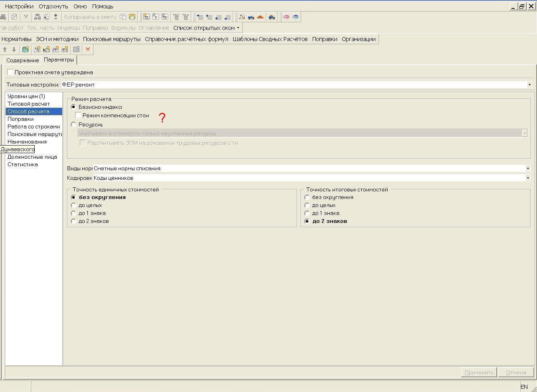Click the first indent lines toolbar icon
The image size is (537, 392).
200,17
